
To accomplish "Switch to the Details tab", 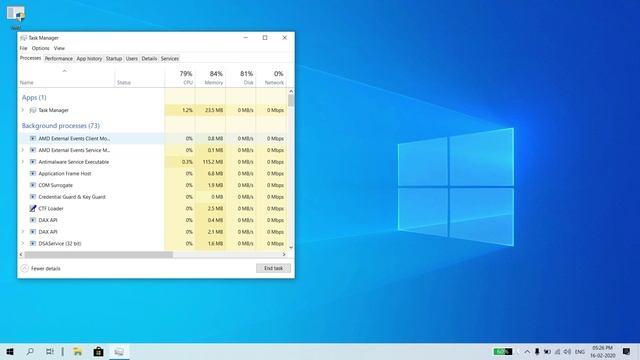I will [149, 59].
